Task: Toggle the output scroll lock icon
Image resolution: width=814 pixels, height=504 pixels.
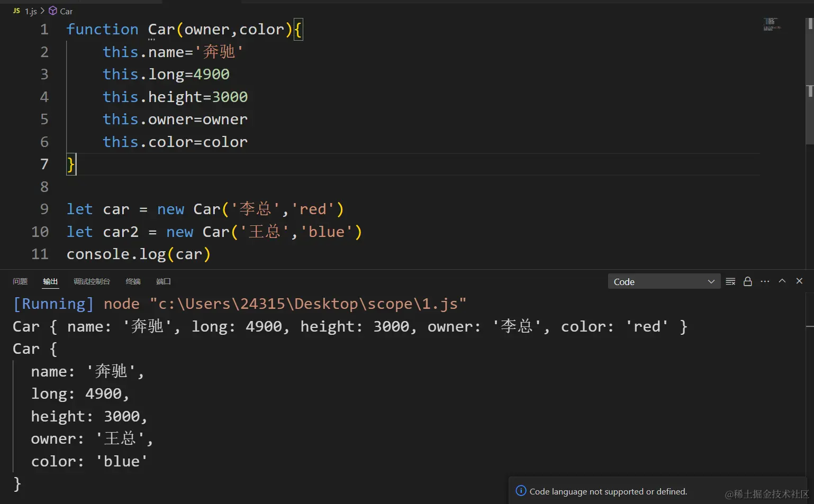Action: click(x=748, y=281)
